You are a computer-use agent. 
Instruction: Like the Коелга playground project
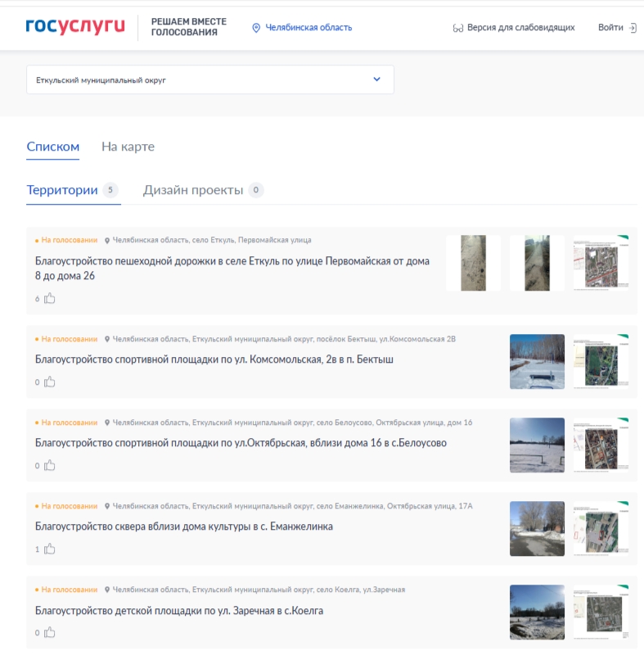click(x=50, y=633)
